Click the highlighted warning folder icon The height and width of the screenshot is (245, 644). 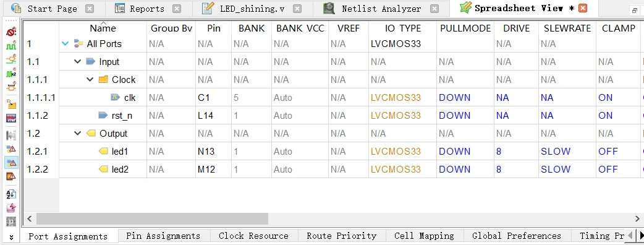click(11, 163)
